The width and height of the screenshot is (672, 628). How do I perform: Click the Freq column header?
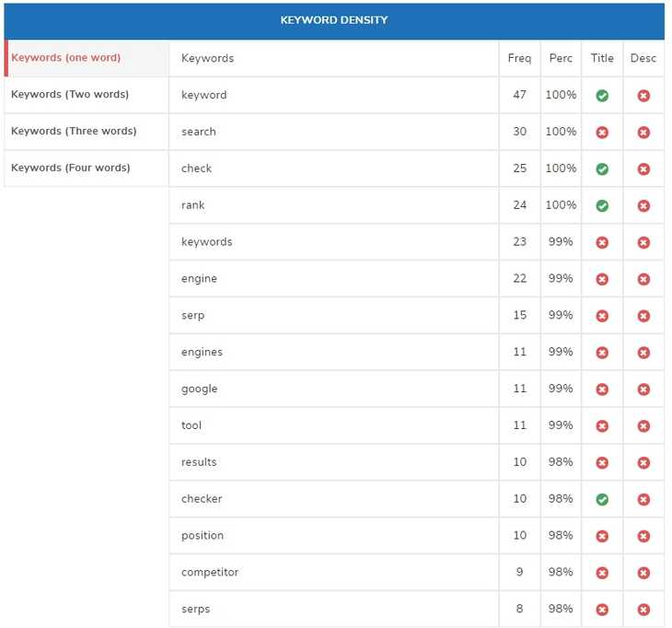click(x=519, y=58)
